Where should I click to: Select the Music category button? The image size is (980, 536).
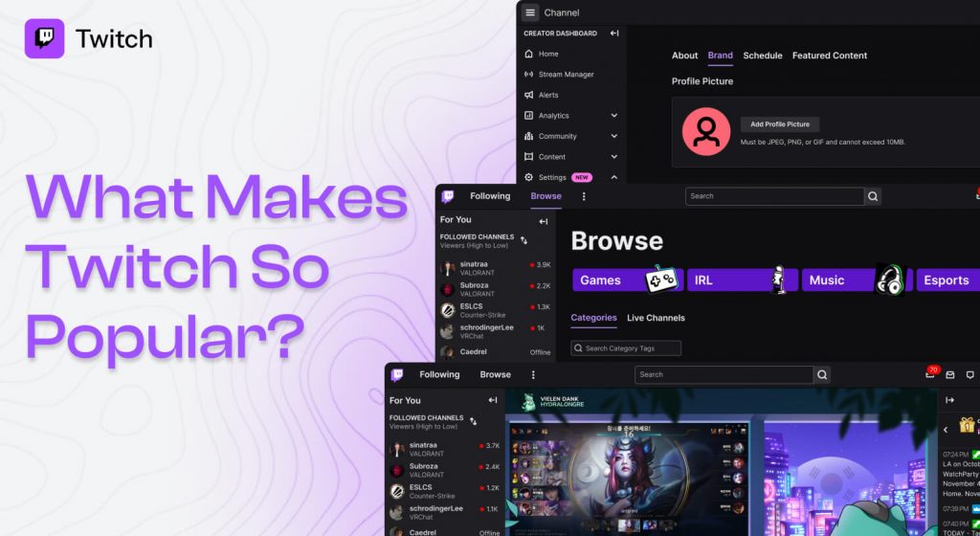coord(857,279)
